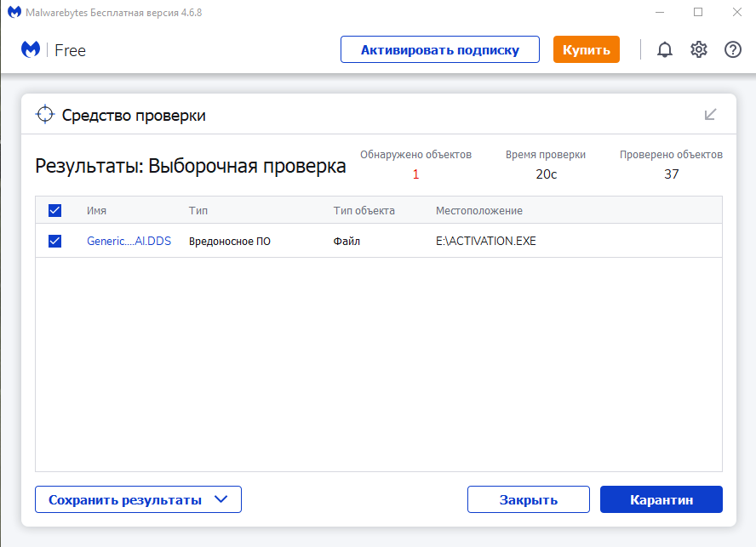Click the scanner crosshair icon beside Средство проверки
Screen dimensions: 756x547
coord(43,113)
